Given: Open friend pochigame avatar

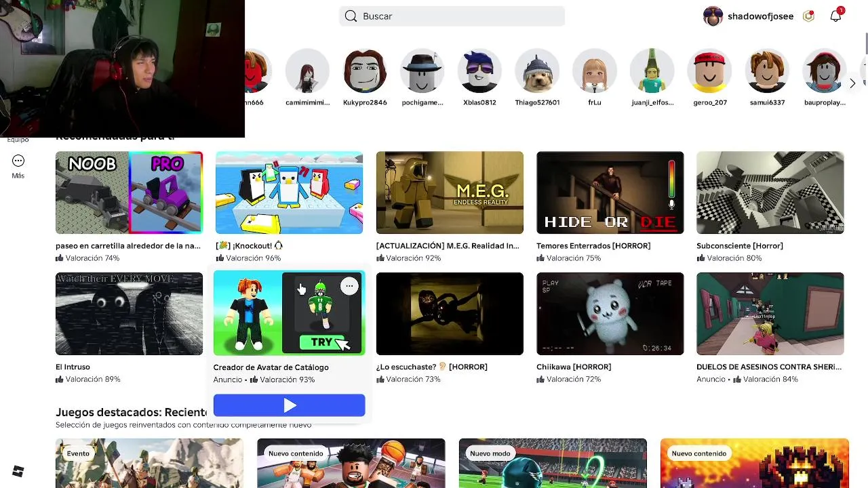Looking at the screenshot, I should (x=422, y=70).
